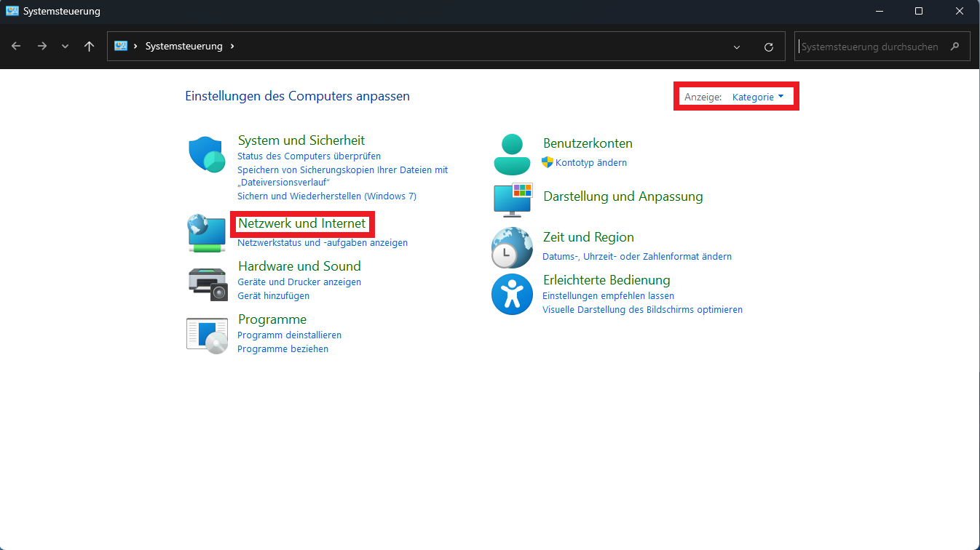Open the Netzwerk und Internet category
The width and height of the screenshot is (980, 550).
pyautogui.click(x=302, y=223)
